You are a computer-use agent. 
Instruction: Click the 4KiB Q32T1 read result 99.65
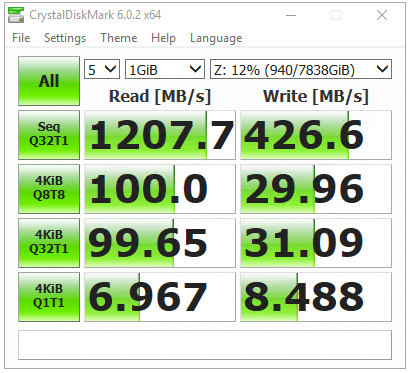pyautogui.click(x=160, y=243)
